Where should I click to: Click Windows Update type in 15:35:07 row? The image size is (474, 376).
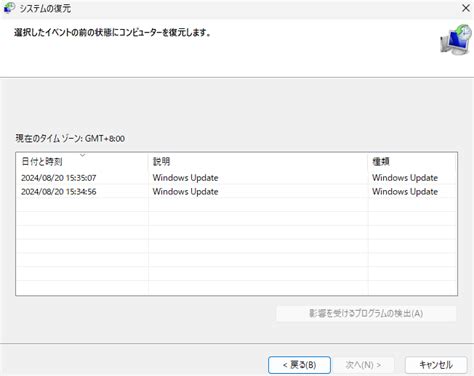(x=405, y=178)
